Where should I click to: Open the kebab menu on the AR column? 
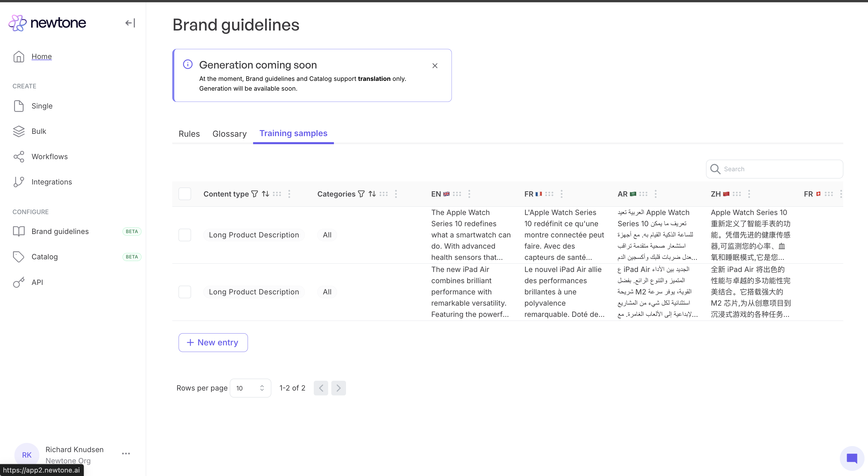655,194
